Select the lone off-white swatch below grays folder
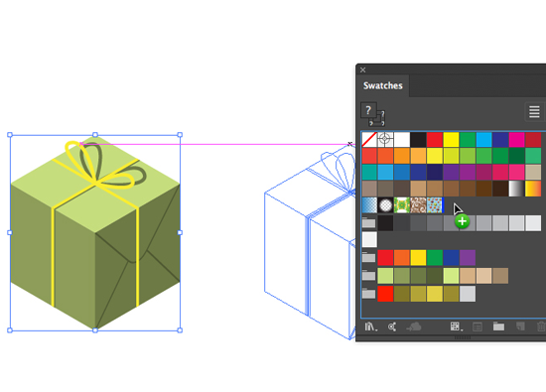This screenshot has width=546, height=392. [369, 240]
